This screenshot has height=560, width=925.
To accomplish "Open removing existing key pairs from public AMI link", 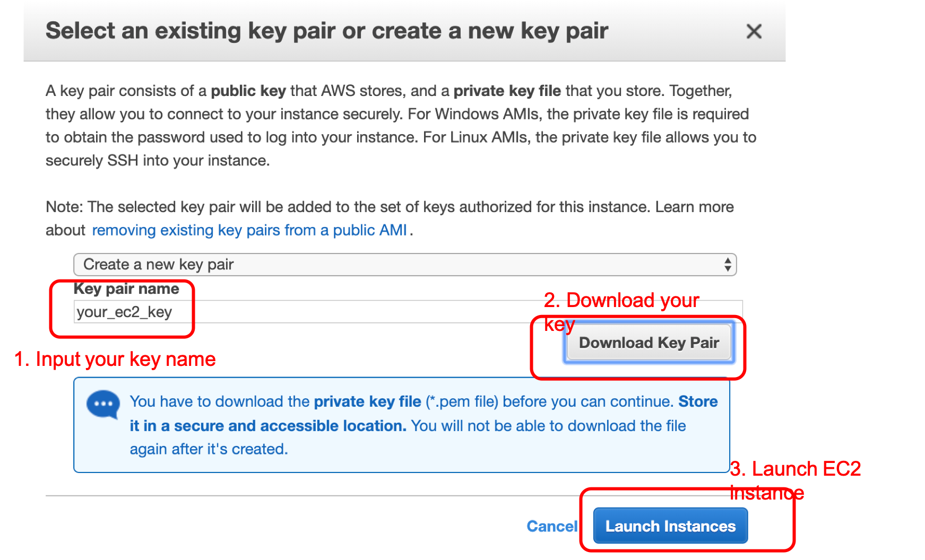I will click(249, 230).
